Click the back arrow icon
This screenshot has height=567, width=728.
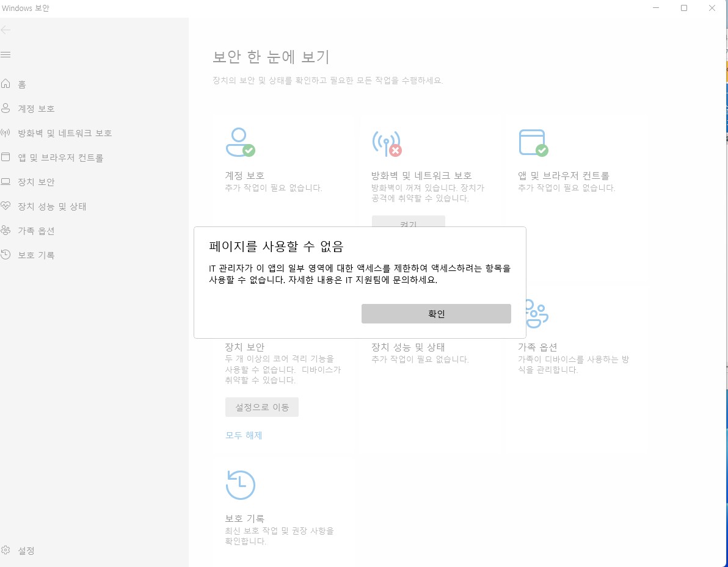(5, 30)
